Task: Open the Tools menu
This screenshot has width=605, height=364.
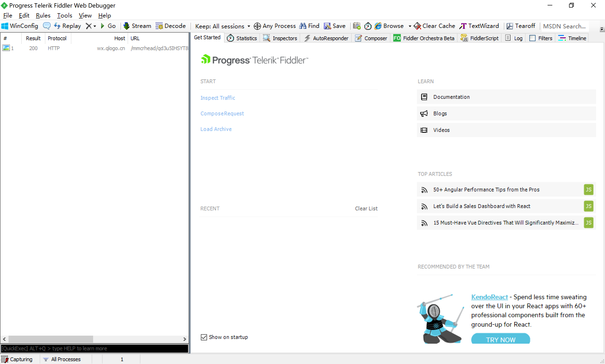Action: pos(65,15)
